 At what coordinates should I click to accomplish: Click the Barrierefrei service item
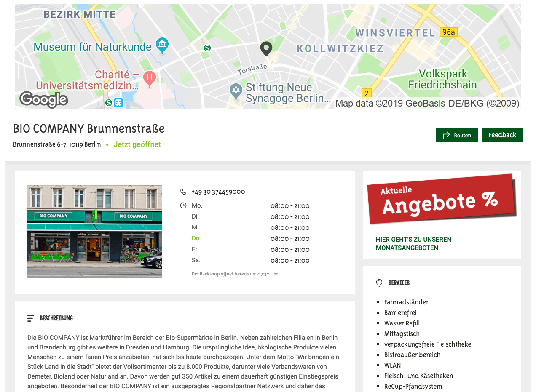400,313
